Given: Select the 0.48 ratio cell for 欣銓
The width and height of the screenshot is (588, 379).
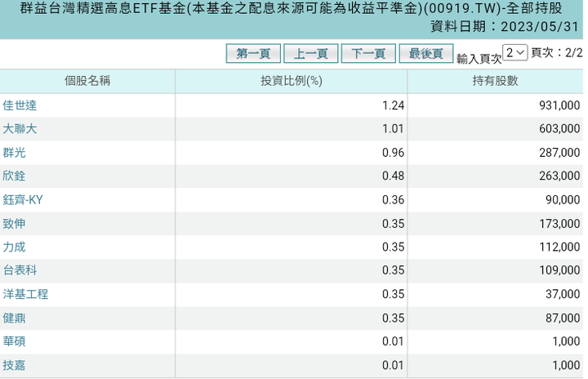Looking at the screenshot, I should [x=292, y=176].
